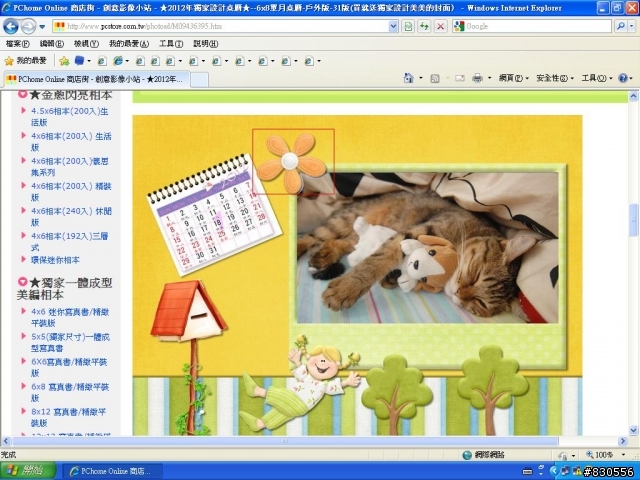Image resolution: width=640 pixels, height=480 pixels.
Task: Open link 4x6相本(240入) 休閒版
Action: tap(71, 216)
